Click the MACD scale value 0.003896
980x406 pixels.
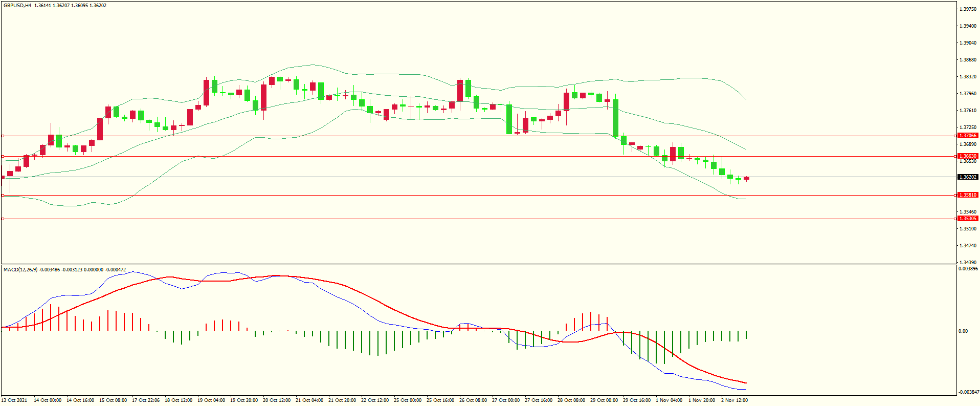[x=968, y=269]
